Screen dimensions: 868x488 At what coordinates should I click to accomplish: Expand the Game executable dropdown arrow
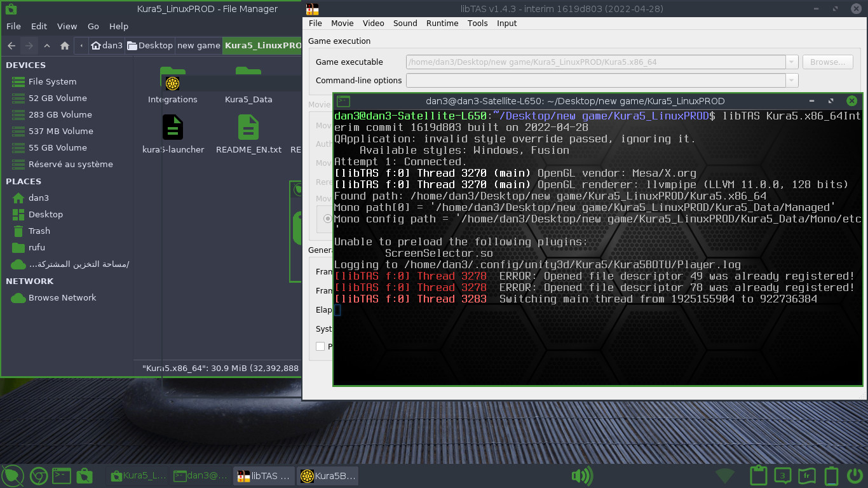[x=792, y=62]
